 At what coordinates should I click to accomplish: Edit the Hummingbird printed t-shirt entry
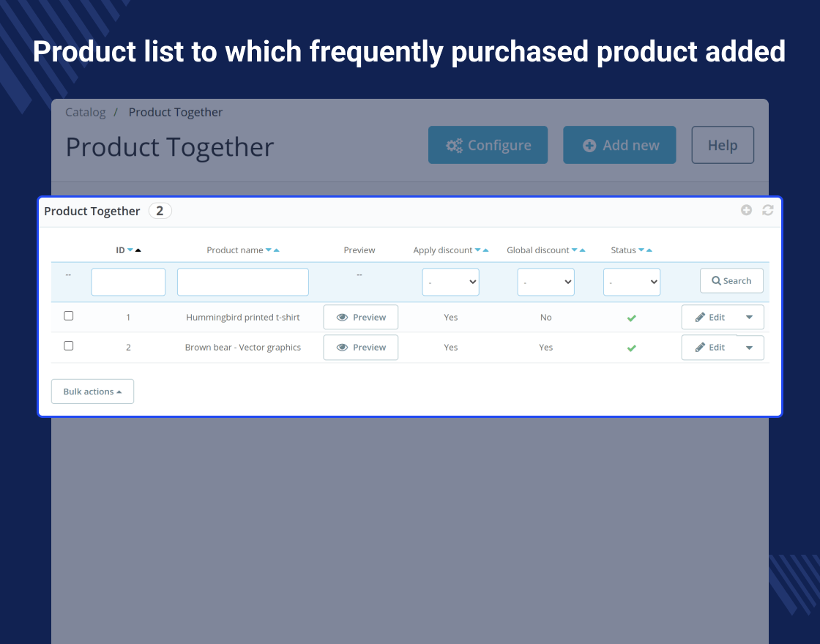coord(709,318)
